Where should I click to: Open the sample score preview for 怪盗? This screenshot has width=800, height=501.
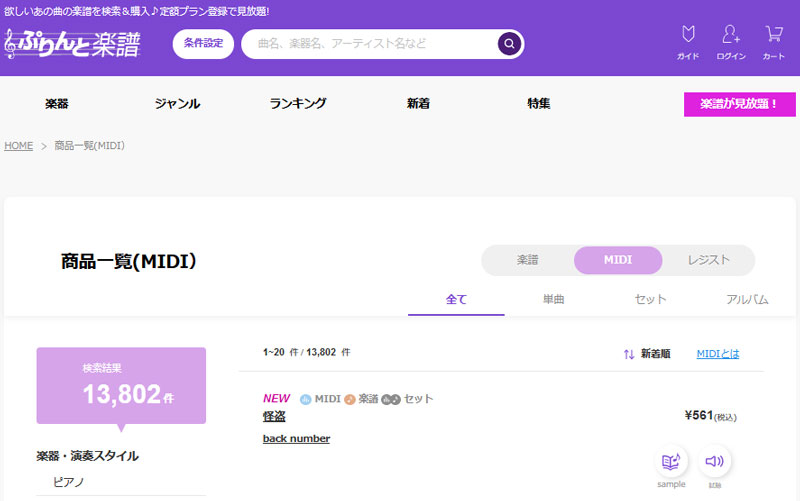(671, 462)
